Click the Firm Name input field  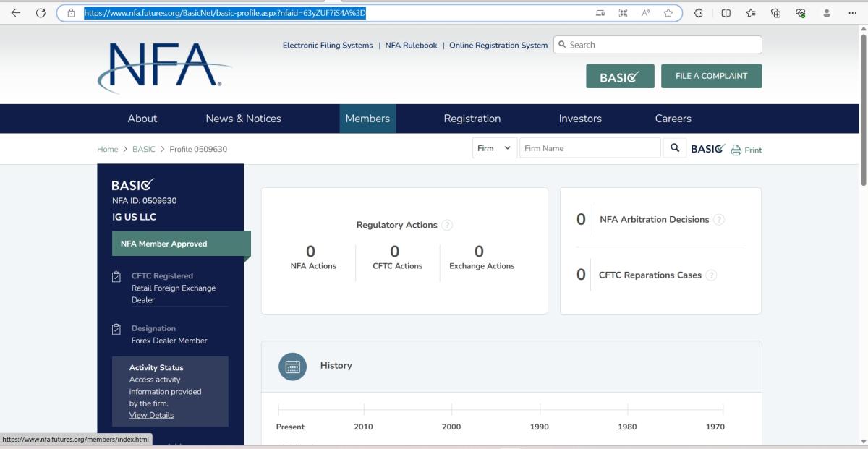tap(590, 148)
